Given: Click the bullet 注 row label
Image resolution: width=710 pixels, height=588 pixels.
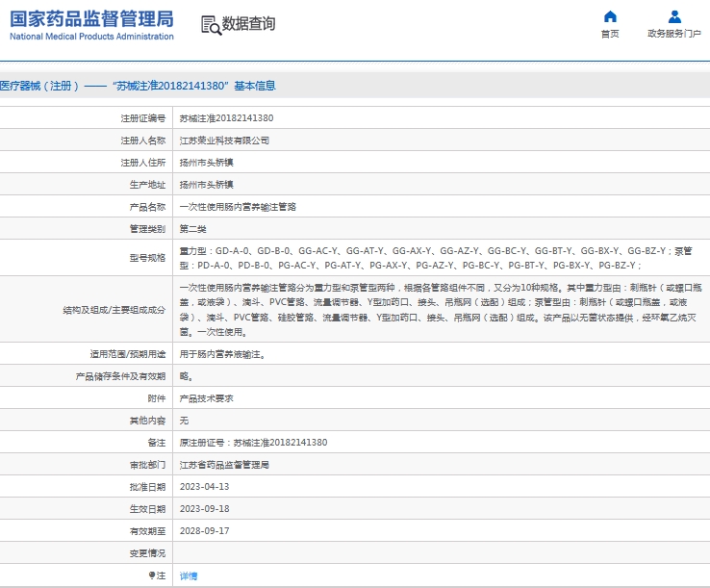Looking at the screenshot, I should tap(157, 575).
